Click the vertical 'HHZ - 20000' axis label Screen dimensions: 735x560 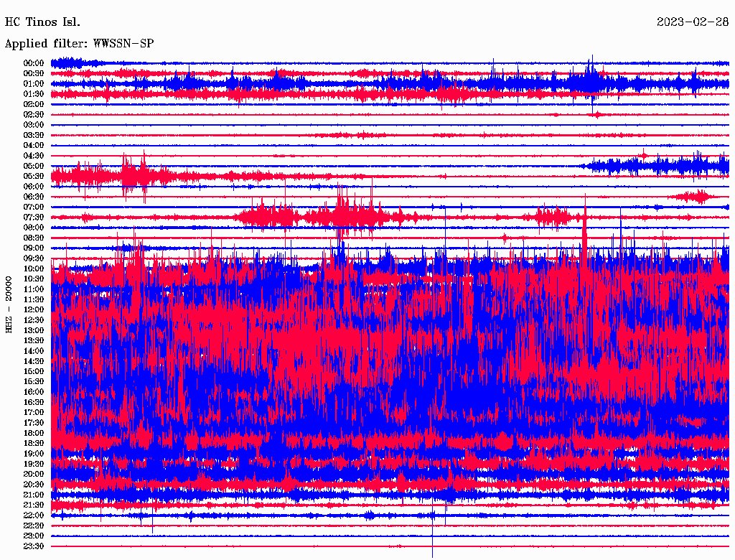[9, 304]
